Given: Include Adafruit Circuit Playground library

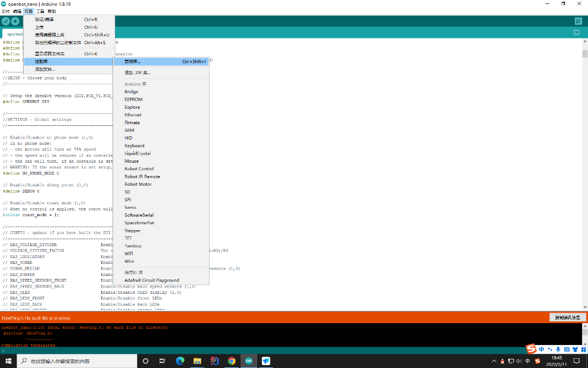Looking at the screenshot, I should click(161, 280).
